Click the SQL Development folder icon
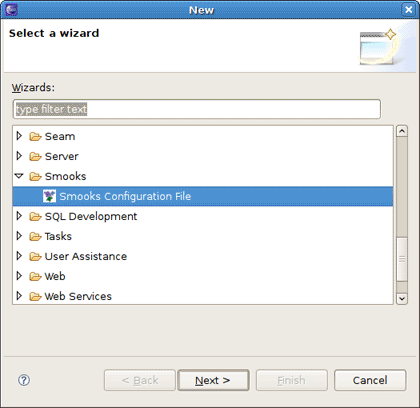This screenshot has width=420, height=408. [x=35, y=216]
